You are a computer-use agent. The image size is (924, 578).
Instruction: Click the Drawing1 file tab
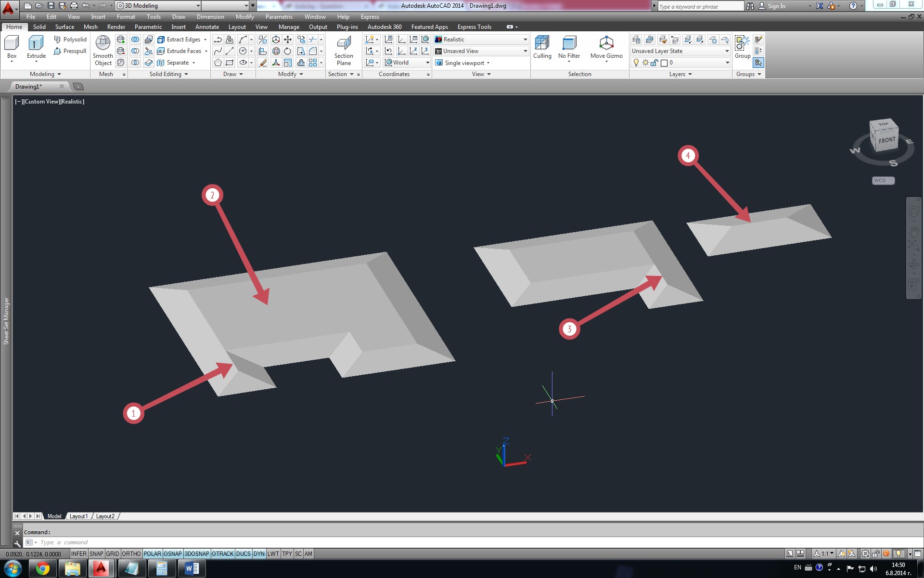(x=28, y=87)
